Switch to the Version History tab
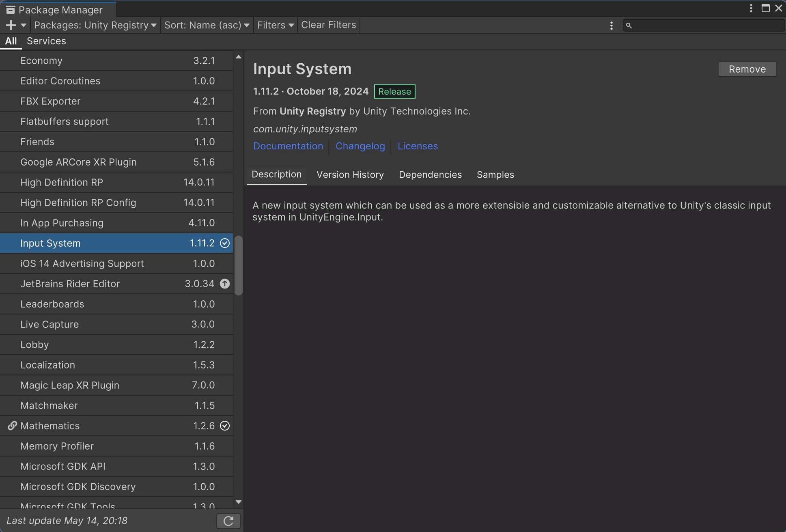This screenshot has width=786, height=532. (x=350, y=174)
